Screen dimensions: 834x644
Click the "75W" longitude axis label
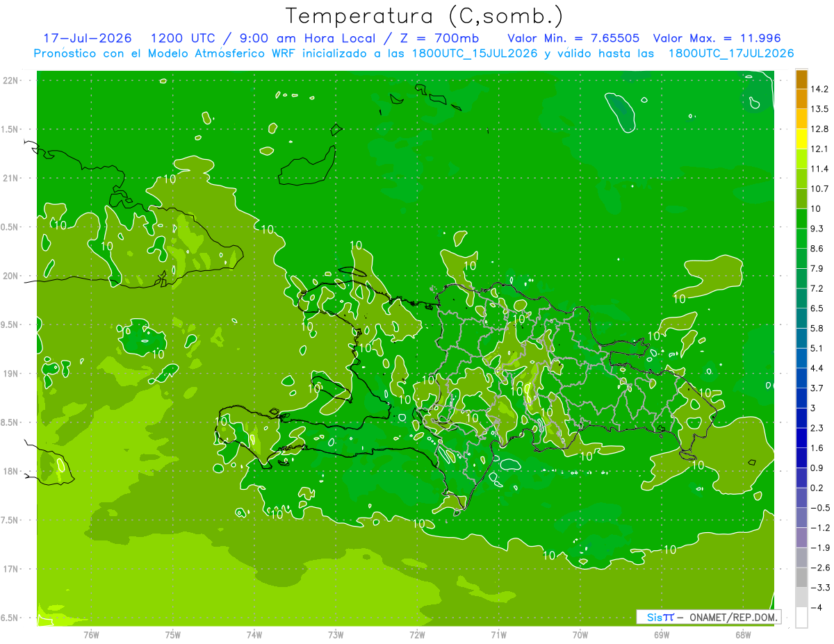173,635
